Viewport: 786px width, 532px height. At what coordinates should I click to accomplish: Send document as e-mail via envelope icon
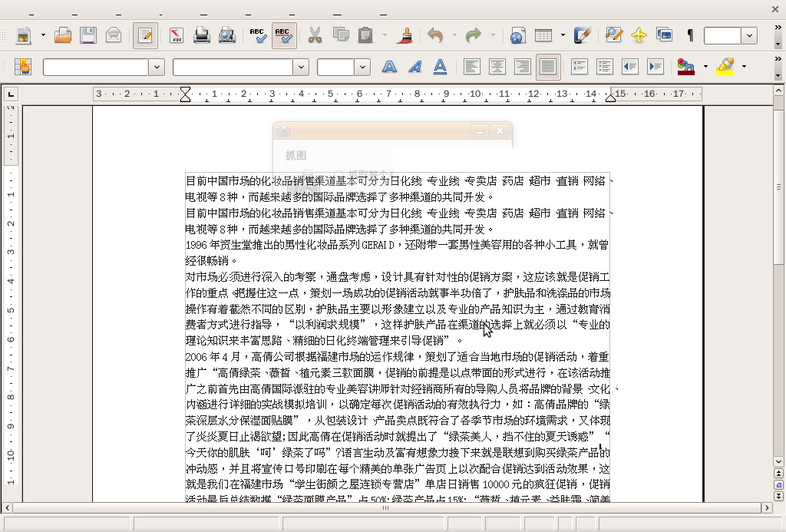click(x=114, y=35)
